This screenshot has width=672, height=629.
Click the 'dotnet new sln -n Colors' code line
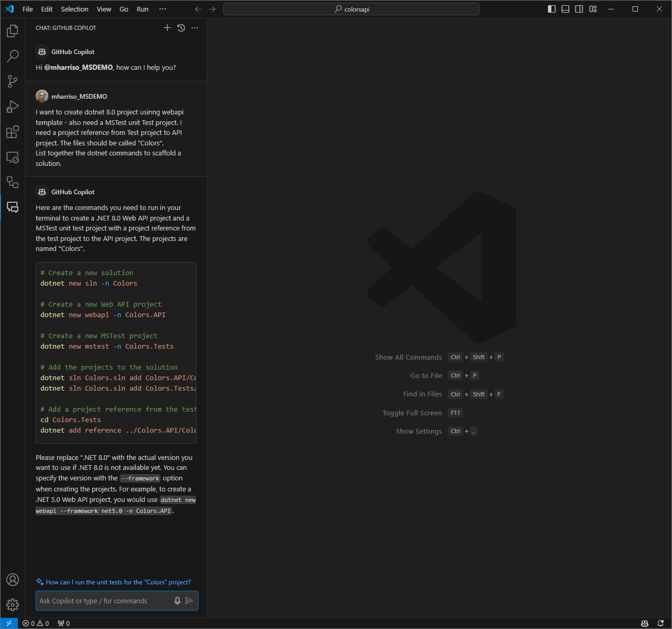89,283
